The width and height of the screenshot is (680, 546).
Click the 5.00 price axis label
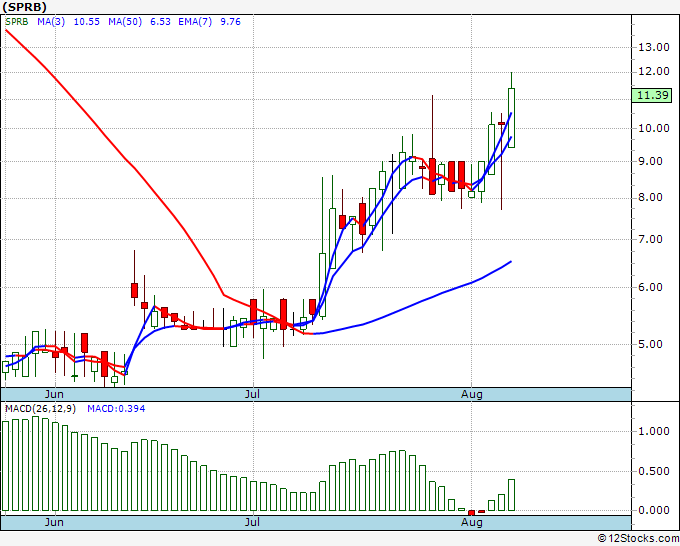(651, 344)
